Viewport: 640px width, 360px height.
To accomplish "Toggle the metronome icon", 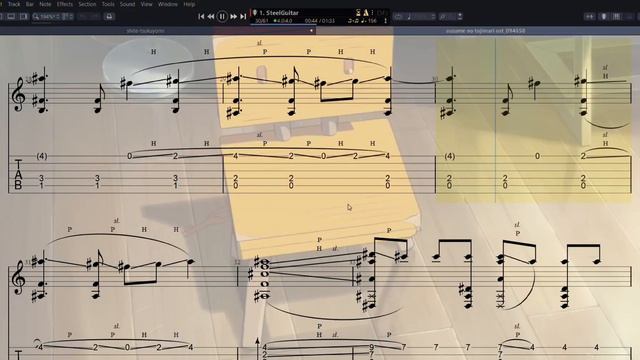I will click(x=366, y=13).
